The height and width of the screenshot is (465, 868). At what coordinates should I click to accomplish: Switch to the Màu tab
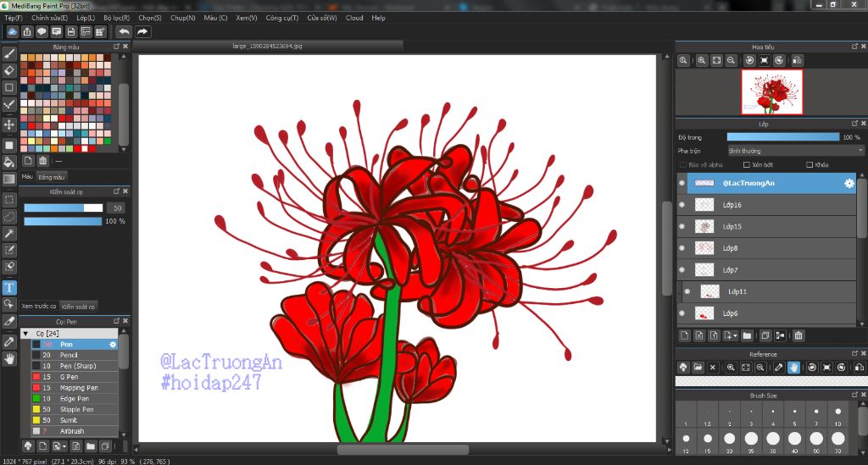27,177
